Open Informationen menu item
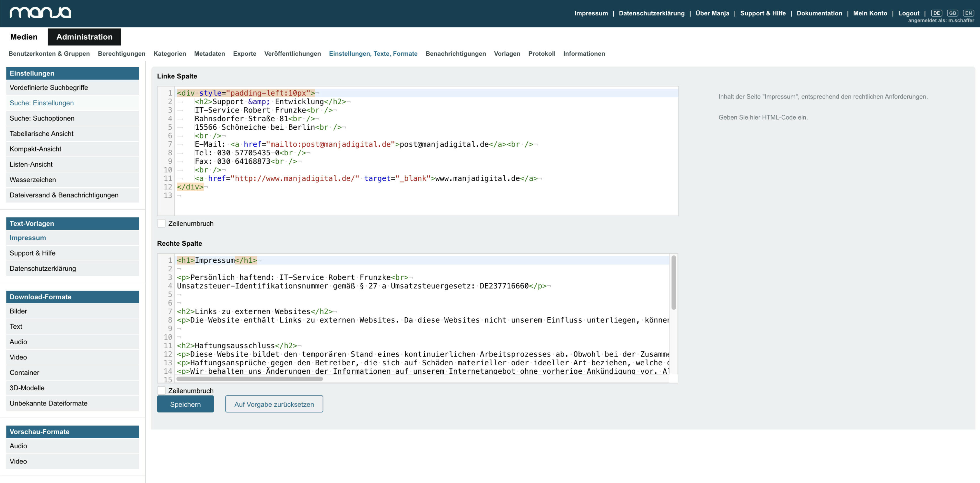980x483 pixels. [584, 54]
